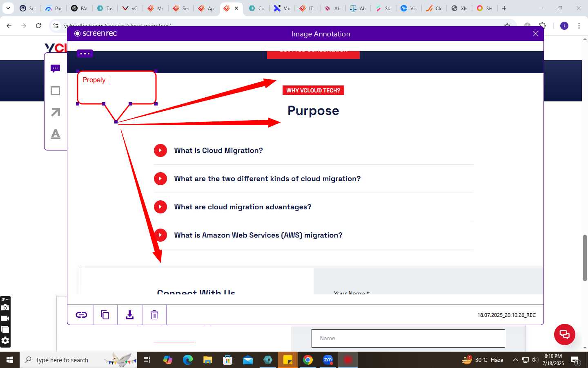Switch to the 'SH' browser tab

click(x=485, y=8)
